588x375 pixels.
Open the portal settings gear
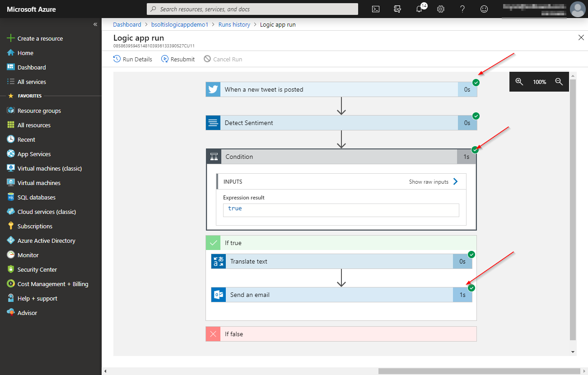[x=441, y=9]
